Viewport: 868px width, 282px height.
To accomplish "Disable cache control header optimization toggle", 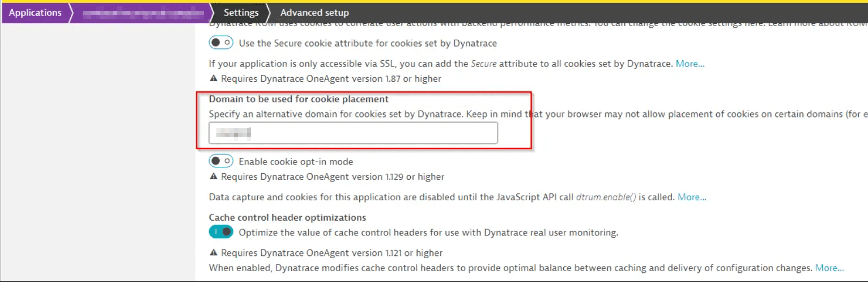I will tap(221, 232).
